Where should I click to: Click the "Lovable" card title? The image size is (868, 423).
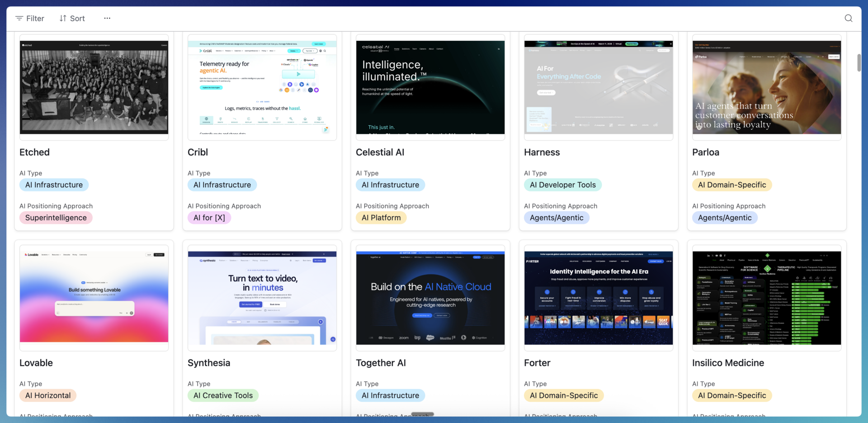[x=36, y=363]
